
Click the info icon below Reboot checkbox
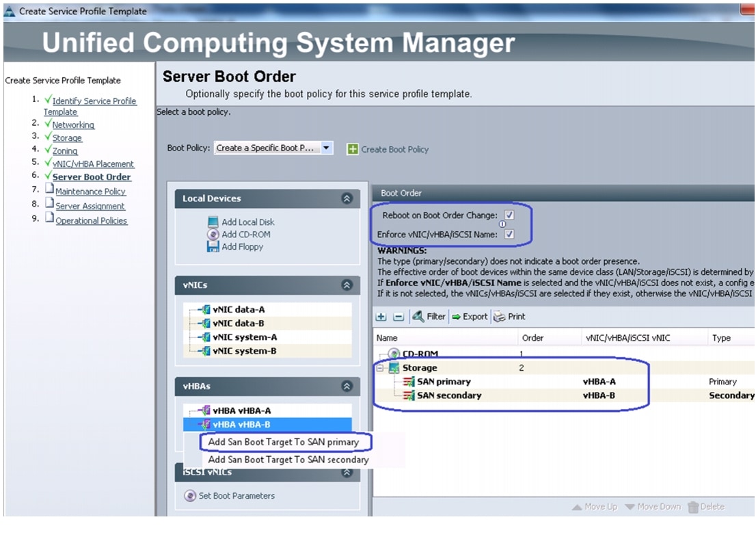[502, 224]
